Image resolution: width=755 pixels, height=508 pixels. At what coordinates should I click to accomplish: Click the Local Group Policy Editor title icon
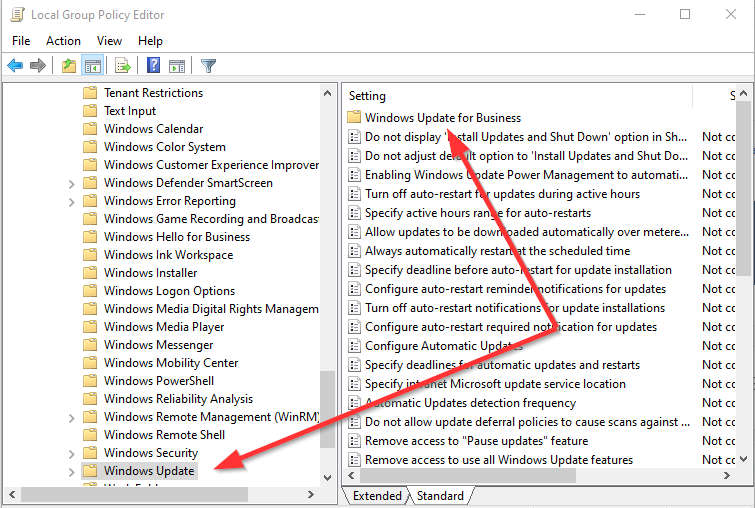tap(17, 14)
